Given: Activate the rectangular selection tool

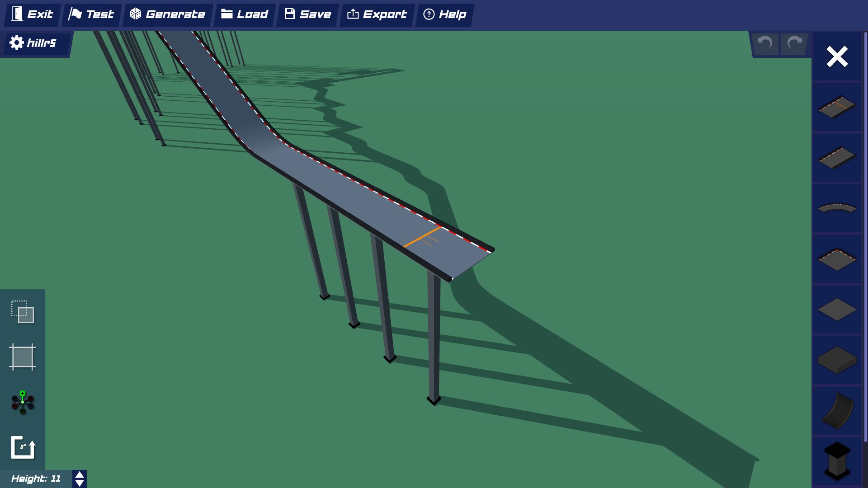Looking at the screenshot, I should tap(22, 357).
